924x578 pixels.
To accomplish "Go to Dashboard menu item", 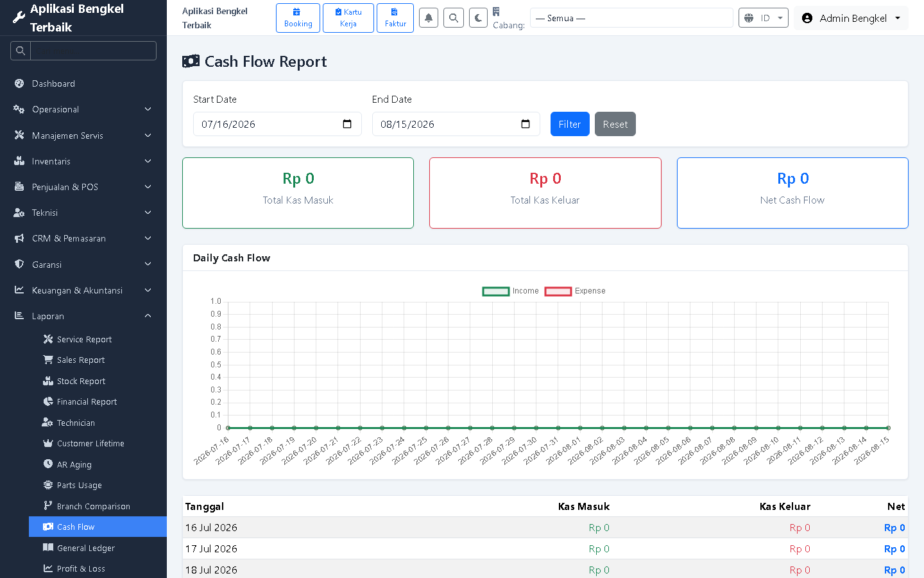I will (x=83, y=83).
